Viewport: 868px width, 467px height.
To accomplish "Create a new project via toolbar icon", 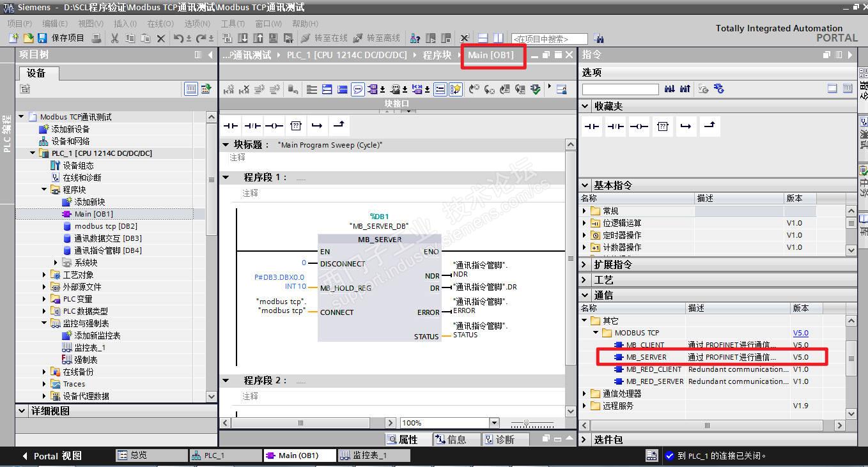I will point(13,38).
